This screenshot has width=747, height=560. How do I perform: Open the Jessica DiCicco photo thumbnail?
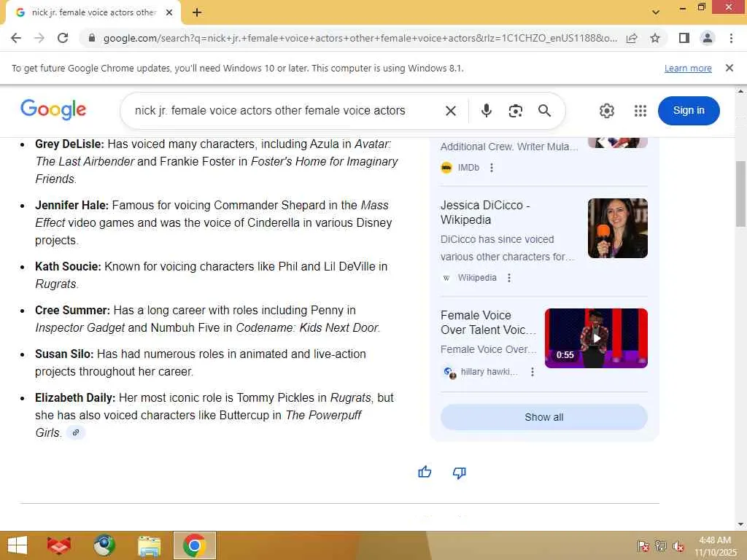pos(617,228)
